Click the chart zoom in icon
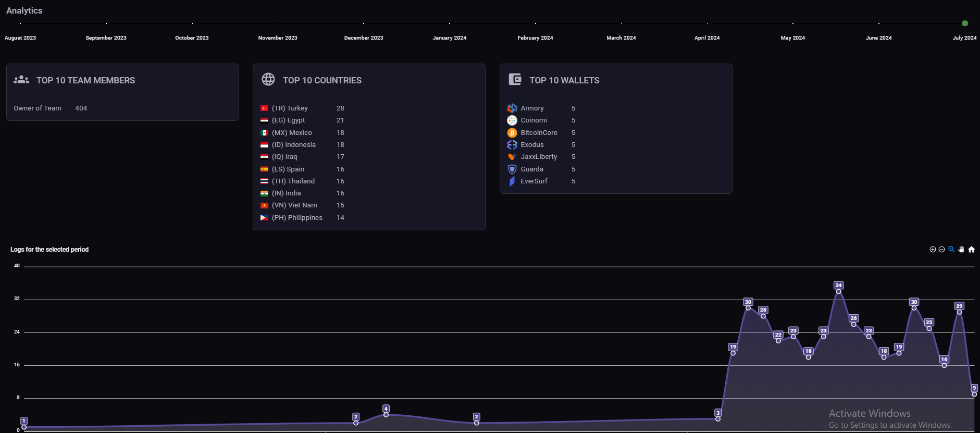The height and width of the screenshot is (433, 980). [933, 250]
